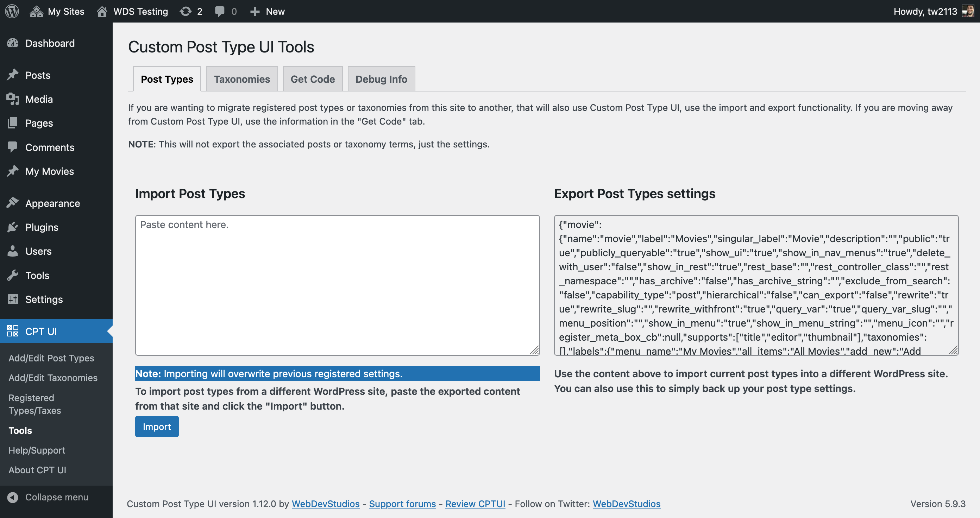Click the My Movies sidebar icon
The width and height of the screenshot is (980, 518).
pos(12,171)
